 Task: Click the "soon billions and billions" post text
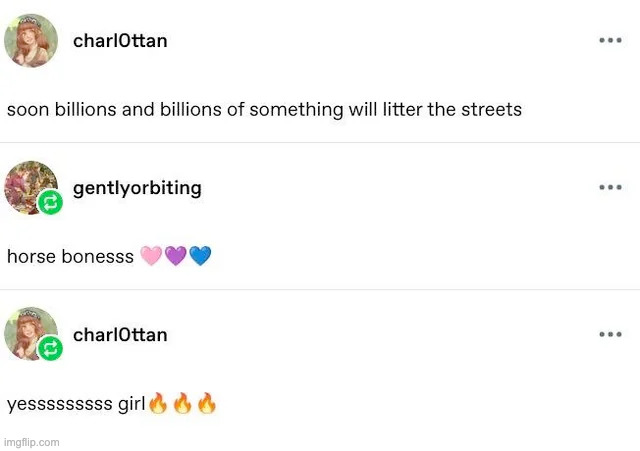[264, 109]
